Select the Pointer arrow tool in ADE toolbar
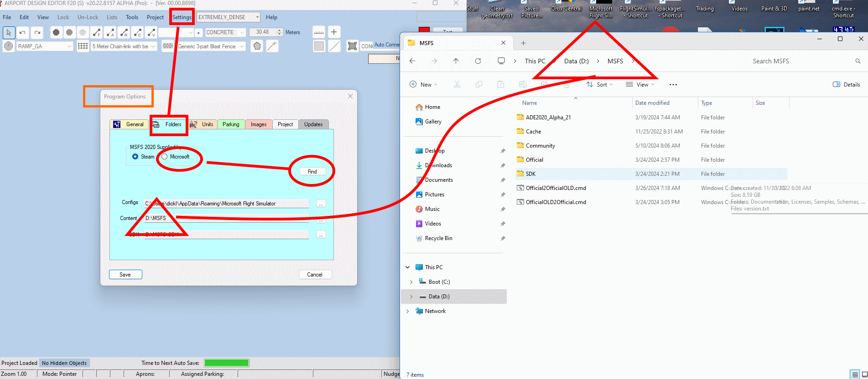Screen dimensions: 868x379 pyautogui.click(x=9, y=32)
